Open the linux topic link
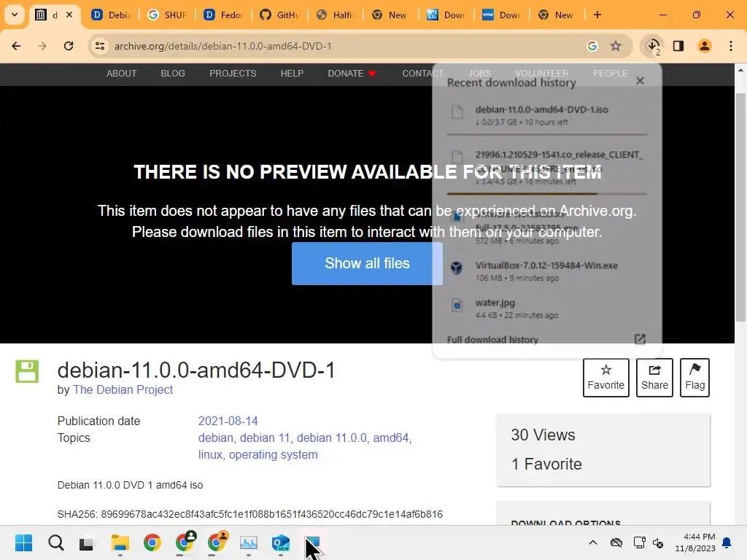Screen dimensions: 747x560 (210, 454)
